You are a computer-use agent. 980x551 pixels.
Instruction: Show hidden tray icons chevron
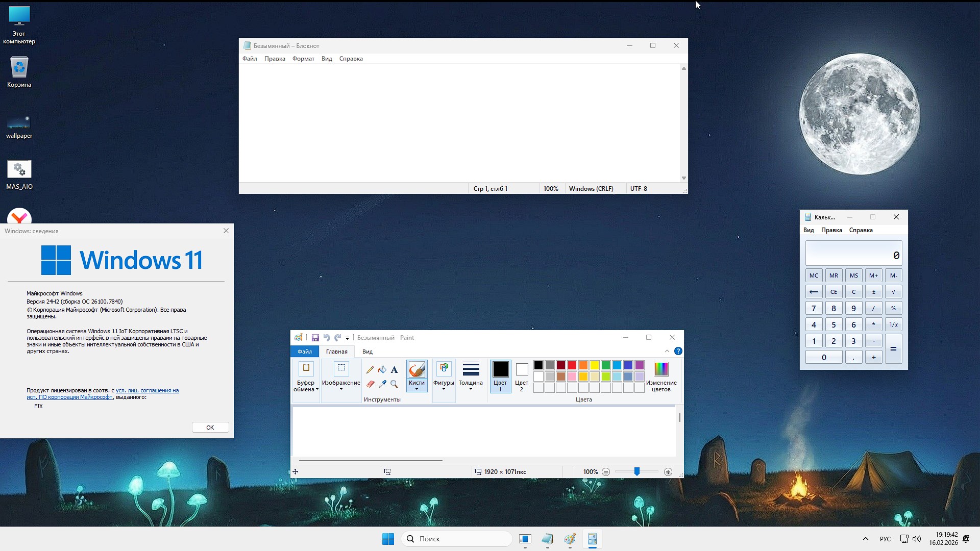865,539
